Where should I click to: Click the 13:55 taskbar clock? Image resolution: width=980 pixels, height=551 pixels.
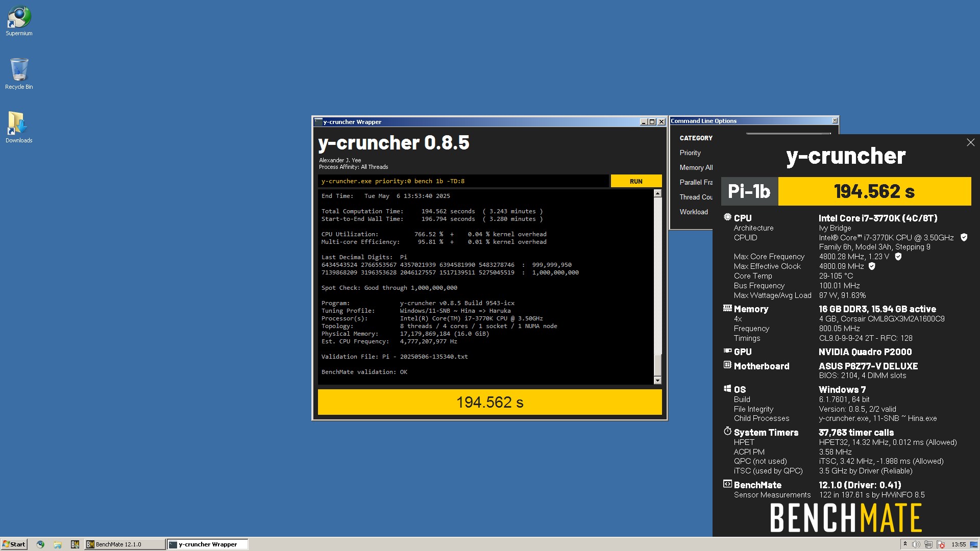click(959, 544)
